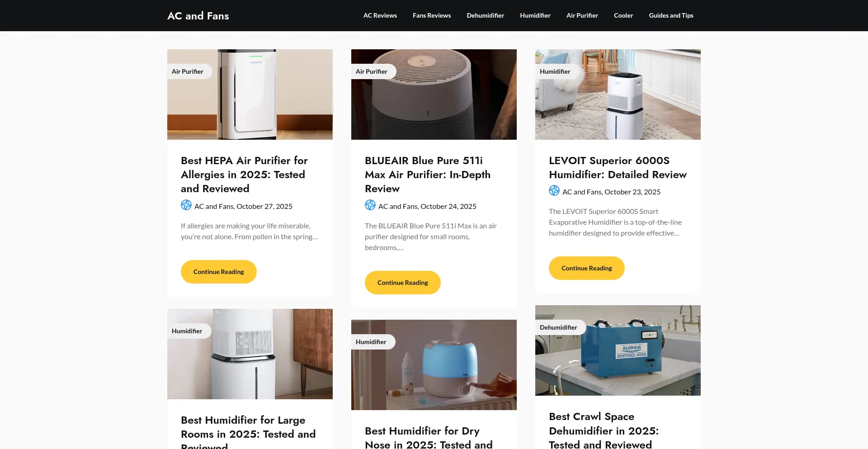Screen dimensions: 868x449
Task: Select Dehumidifier in top navigation
Action: click(x=486, y=15)
